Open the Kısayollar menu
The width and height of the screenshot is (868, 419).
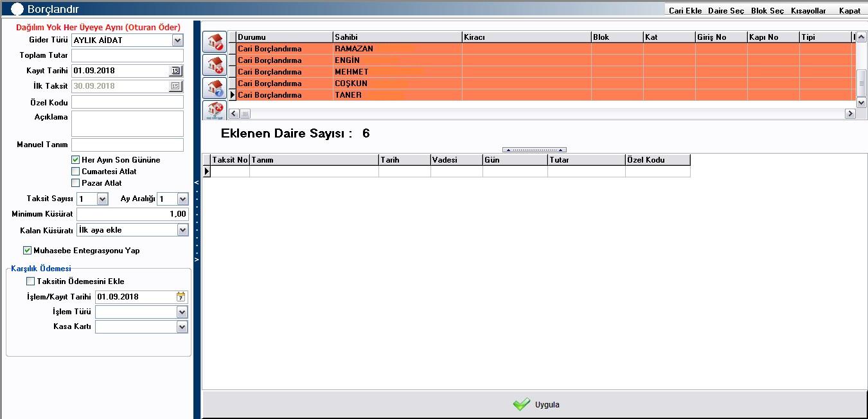pyautogui.click(x=808, y=11)
